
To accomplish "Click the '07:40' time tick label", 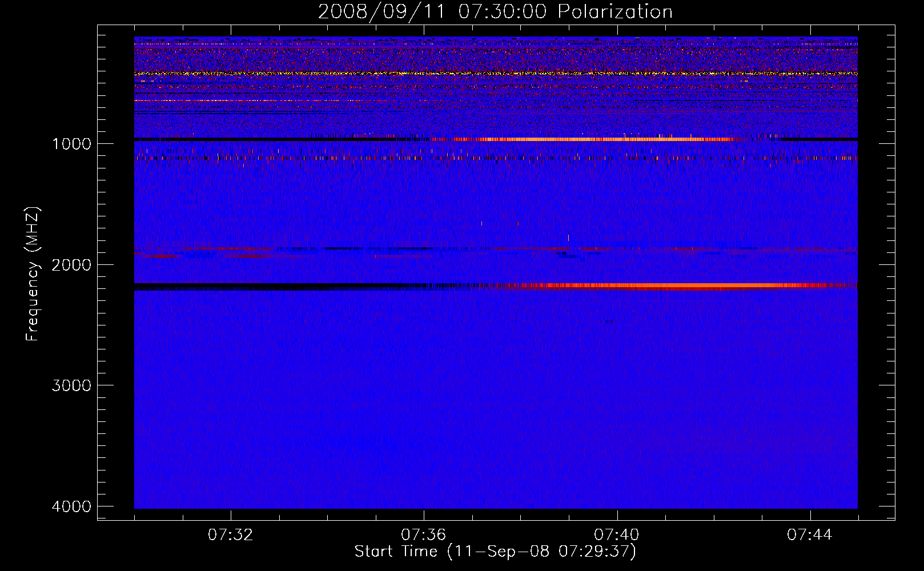I will 616,535.
